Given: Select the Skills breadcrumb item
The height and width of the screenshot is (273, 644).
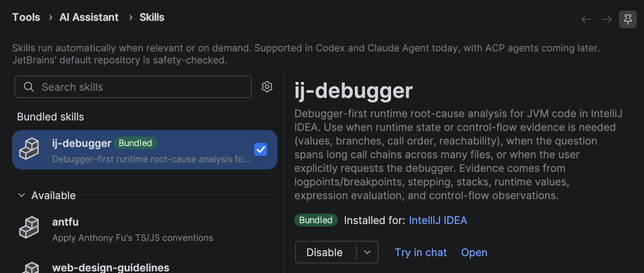Looking at the screenshot, I should tap(152, 17).
